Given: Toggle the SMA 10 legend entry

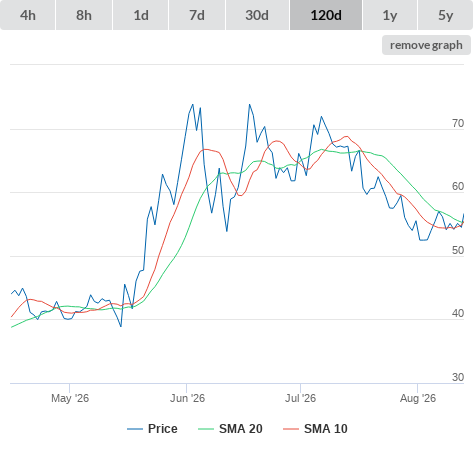Looking at the screenshot, I should [x=326, y=429].
